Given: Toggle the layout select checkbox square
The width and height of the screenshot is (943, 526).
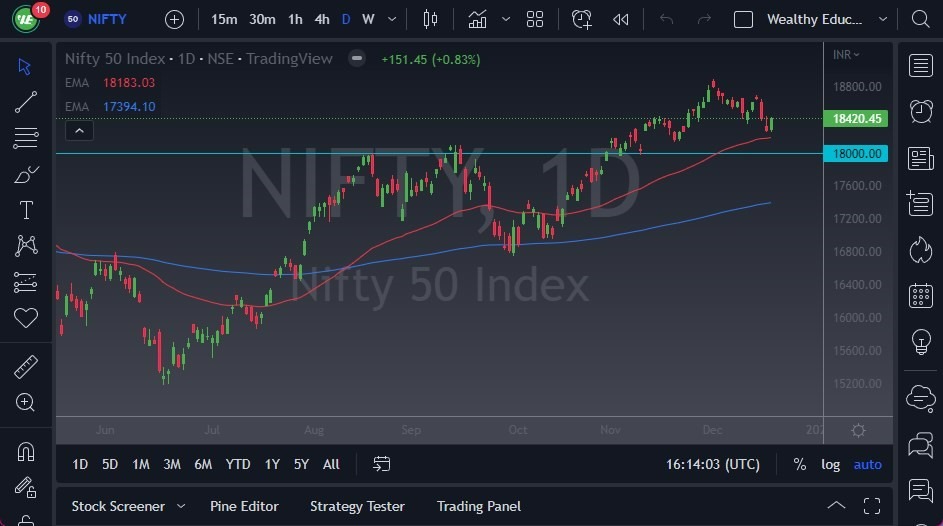Looking at the screenshot, I should tap(743, 19).
